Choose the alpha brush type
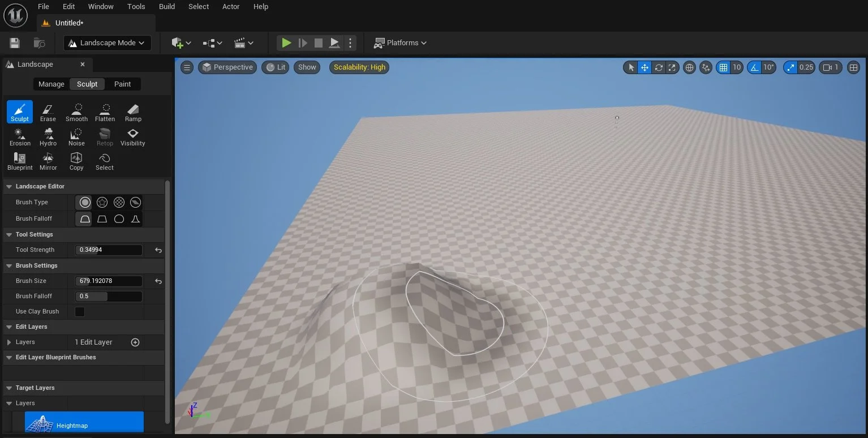Screen dimensions: 868x438 (x=102, y=202)
